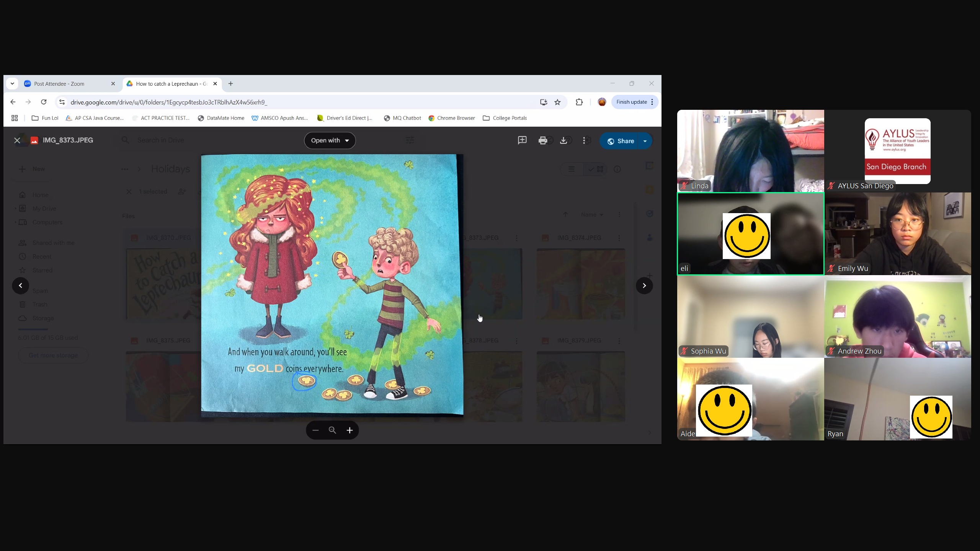Click Get more storage button
The height and width of the screenshot is (551, 980).
53,355
